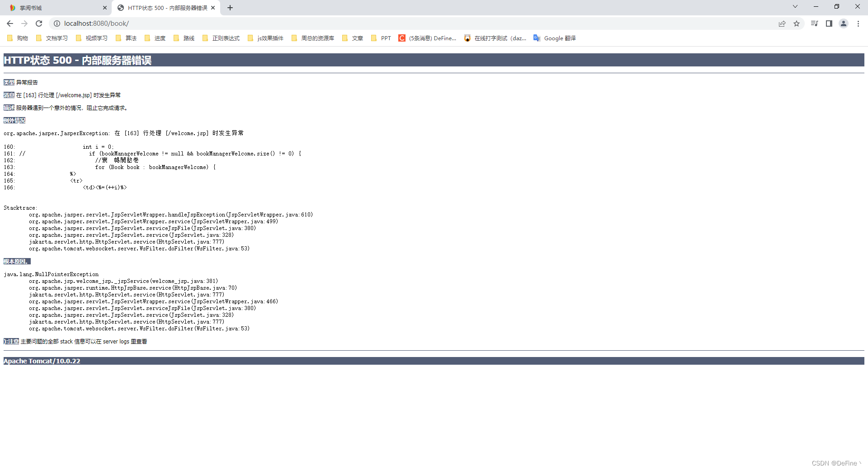This screenshot has height=470, width=868.
Task: Click the welcome_jsp.java:381 stack line
Action: click(x=123, y=281)
